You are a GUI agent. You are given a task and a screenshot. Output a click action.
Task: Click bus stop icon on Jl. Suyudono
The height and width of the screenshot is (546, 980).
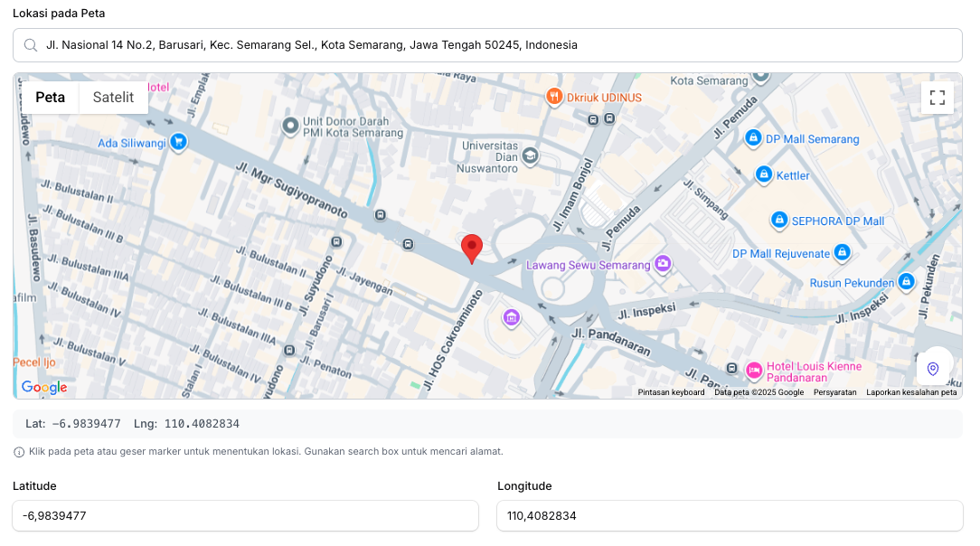point(337,241)
